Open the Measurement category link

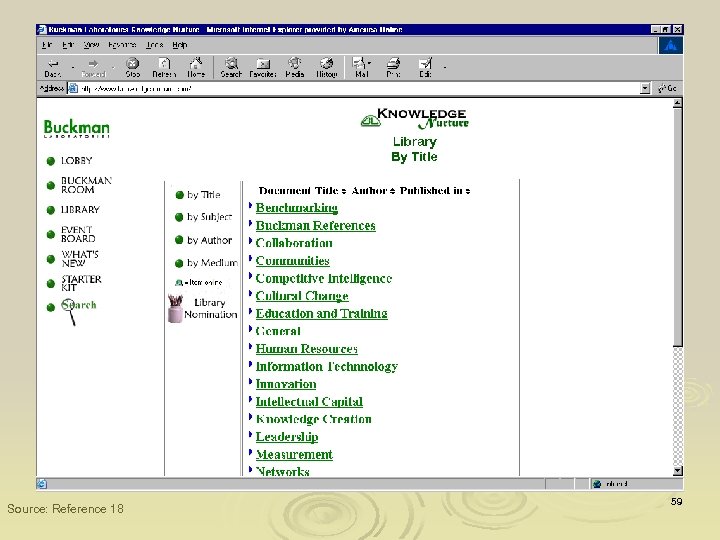pyautogui.click(x=294, y=455)
